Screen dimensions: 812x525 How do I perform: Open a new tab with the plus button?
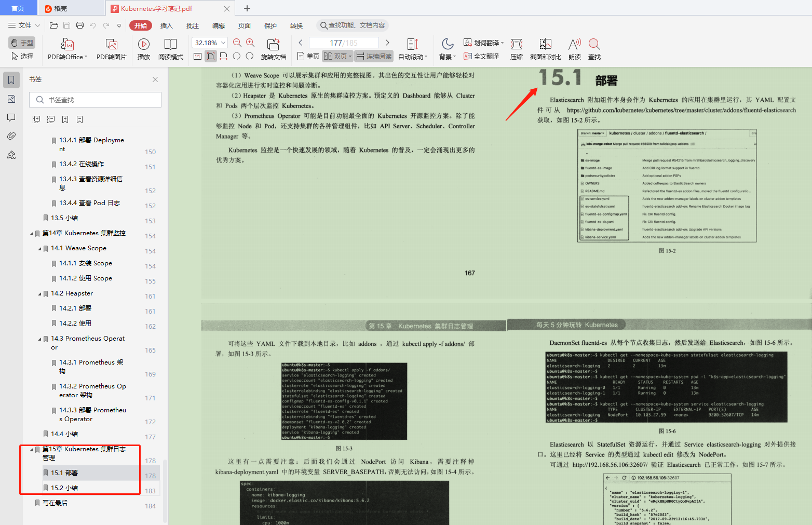point(247,8)
